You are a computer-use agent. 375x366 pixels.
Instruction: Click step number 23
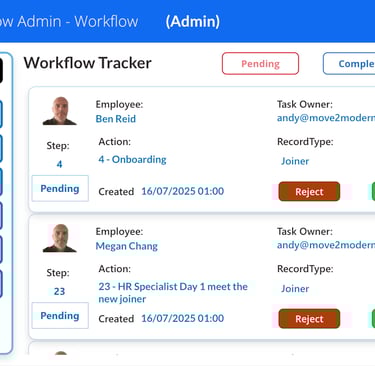59,291
